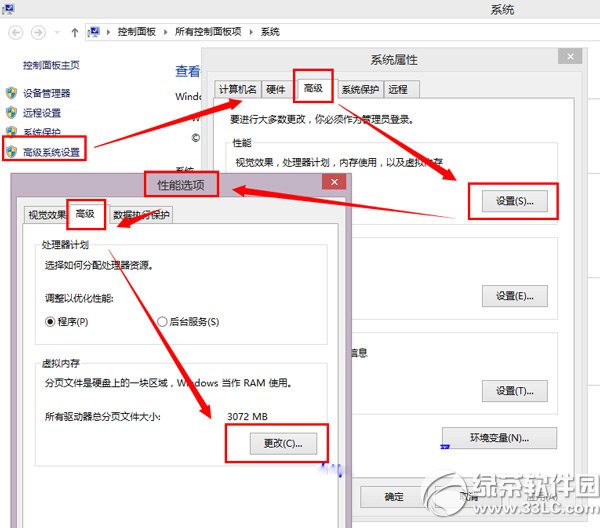The height and width of the screenshot is (528, 600).
Task: Click performance 设置(S)... button
Action: 514,201
